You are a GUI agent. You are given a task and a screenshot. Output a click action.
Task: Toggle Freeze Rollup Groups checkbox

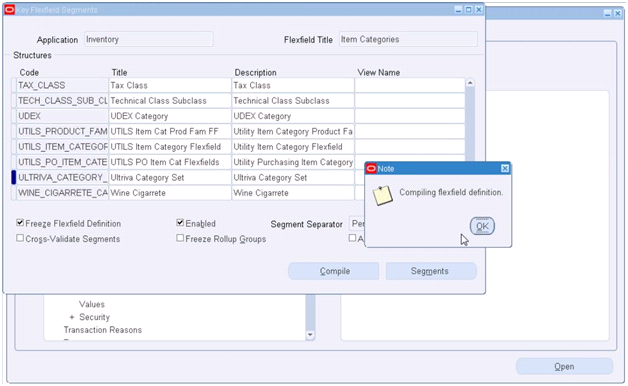point(180,238)
